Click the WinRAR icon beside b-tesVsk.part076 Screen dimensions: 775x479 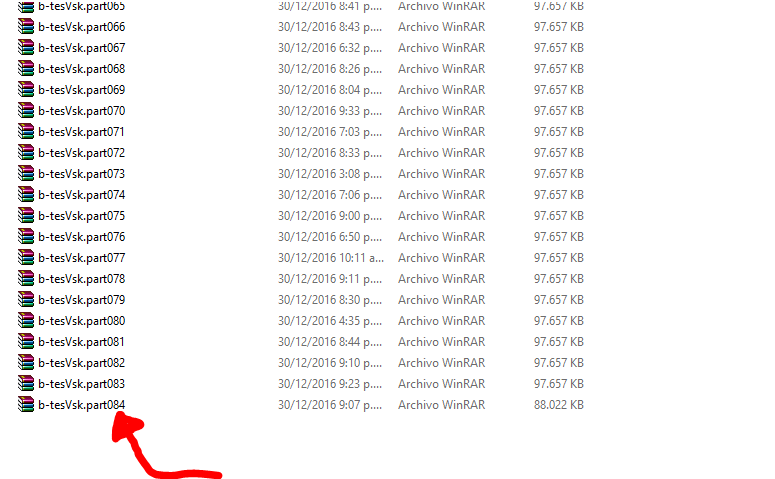click(26, 237)
